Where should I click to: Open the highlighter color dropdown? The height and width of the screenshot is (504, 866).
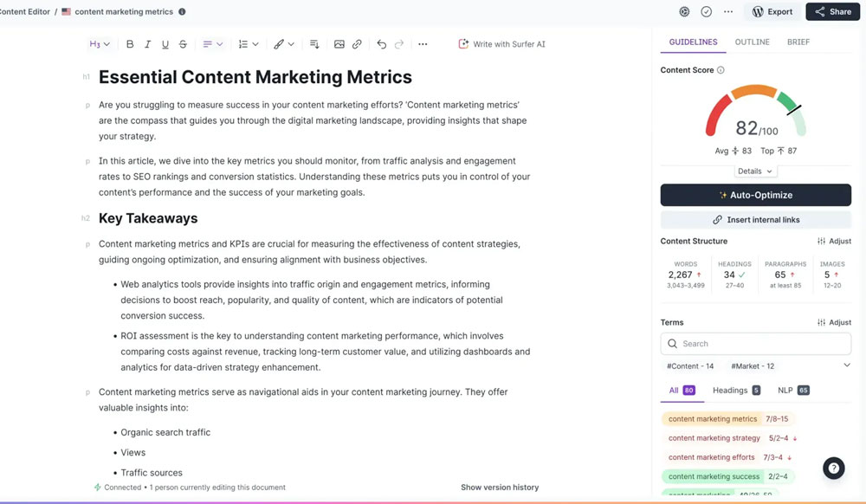point(284,44)
